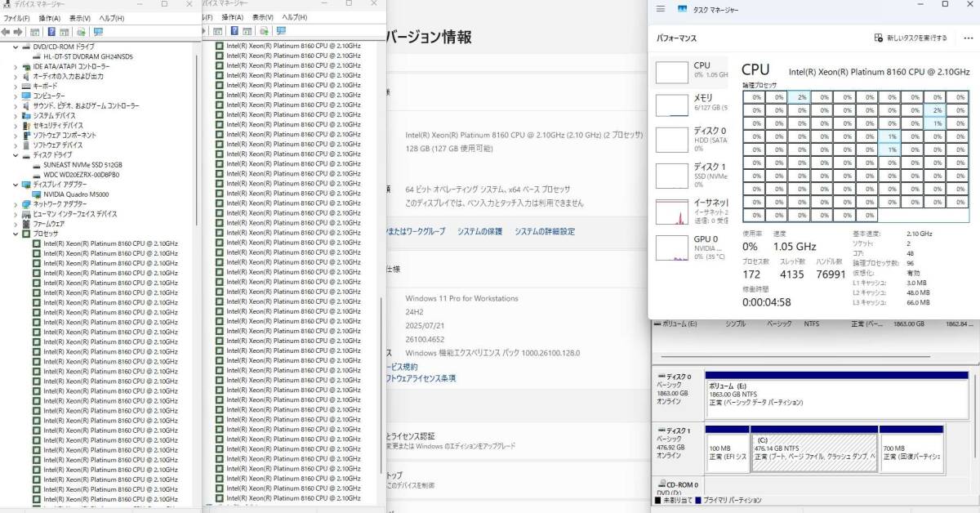Click 新しいタスクを実行する in Task Manager

coord(911,38)
